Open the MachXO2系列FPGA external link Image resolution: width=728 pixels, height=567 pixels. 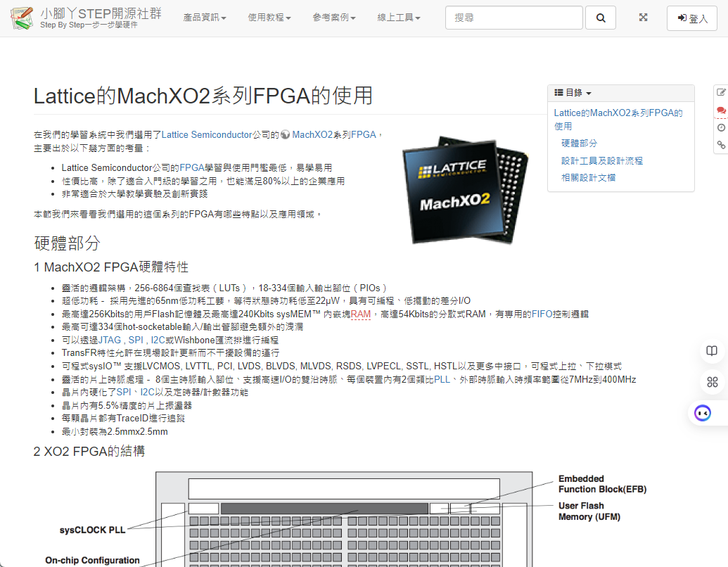click(334, 134)
